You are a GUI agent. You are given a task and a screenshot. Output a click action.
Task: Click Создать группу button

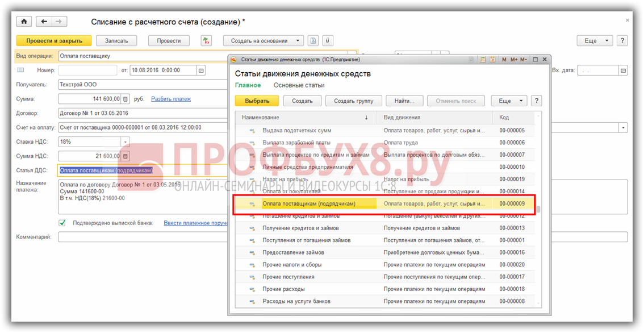pos(354,101)
